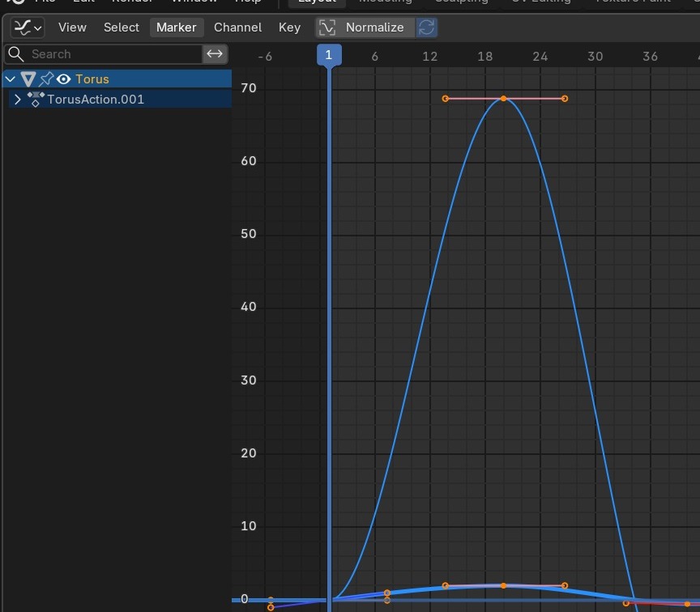This screenshot has height=612, width=700.
Task: Click the value label 40 on the axis
Action: 249,307
